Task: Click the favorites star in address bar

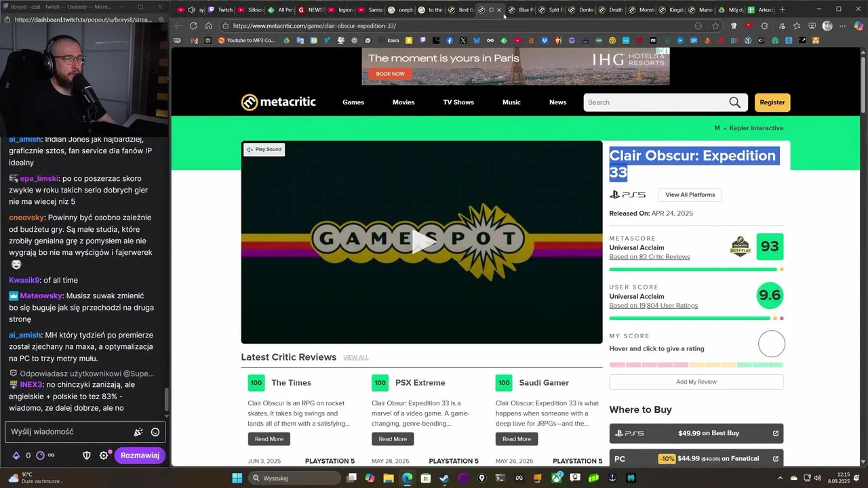Action: click(715, 26)
